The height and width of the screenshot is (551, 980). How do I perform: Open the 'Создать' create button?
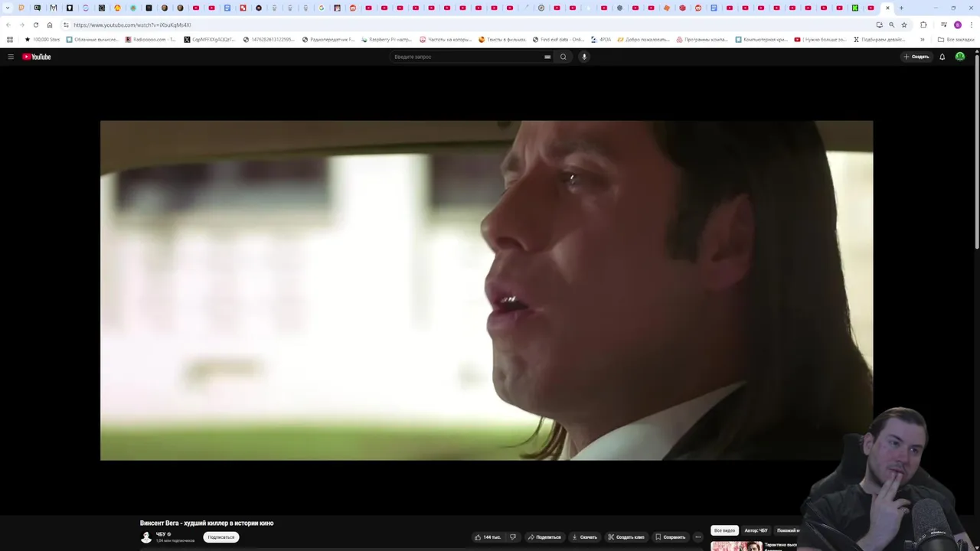(x=916, y=57)
